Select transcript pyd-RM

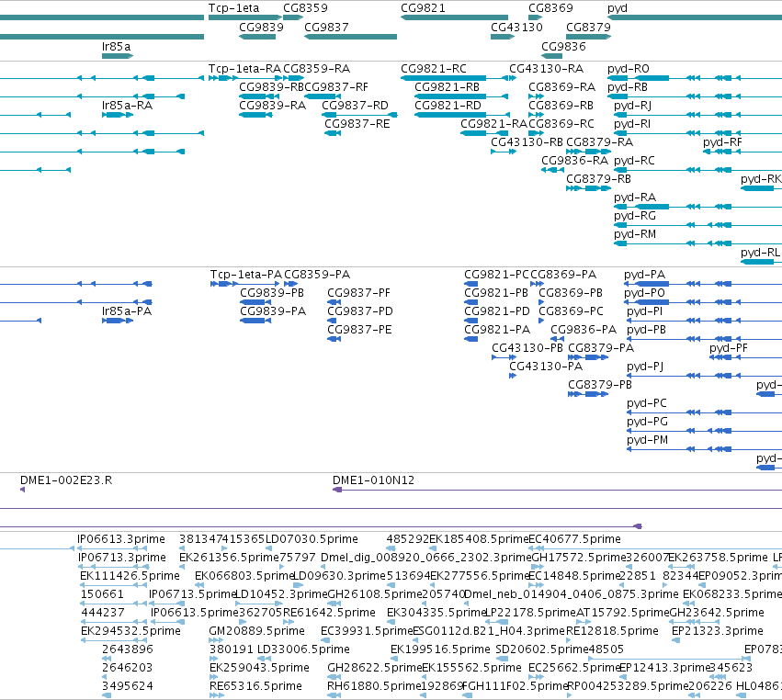(x=635, y=234)
